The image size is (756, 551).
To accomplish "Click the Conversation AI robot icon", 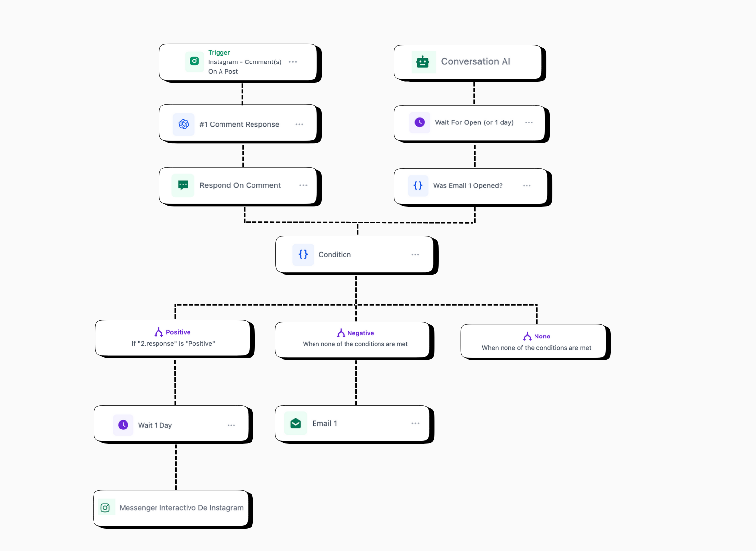I will tap(423, 62).
